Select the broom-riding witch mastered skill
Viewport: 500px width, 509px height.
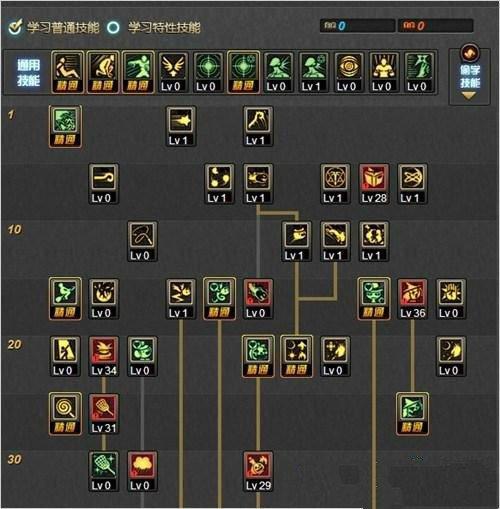coord(65,299)
